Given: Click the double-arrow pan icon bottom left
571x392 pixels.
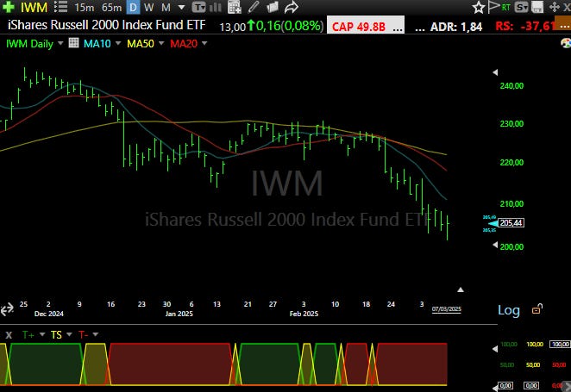Looking at the screenshot, I should coord(7,309).
